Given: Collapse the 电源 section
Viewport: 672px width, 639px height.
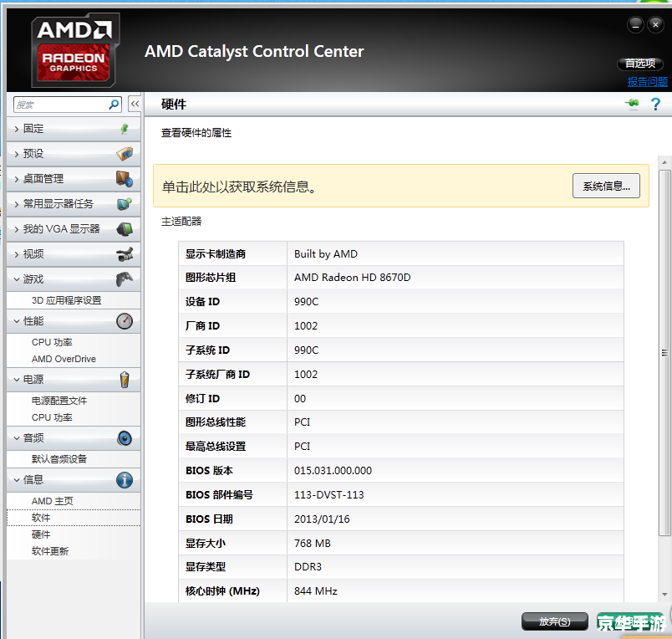Looking at the screenshot, I should click(16, 380).
